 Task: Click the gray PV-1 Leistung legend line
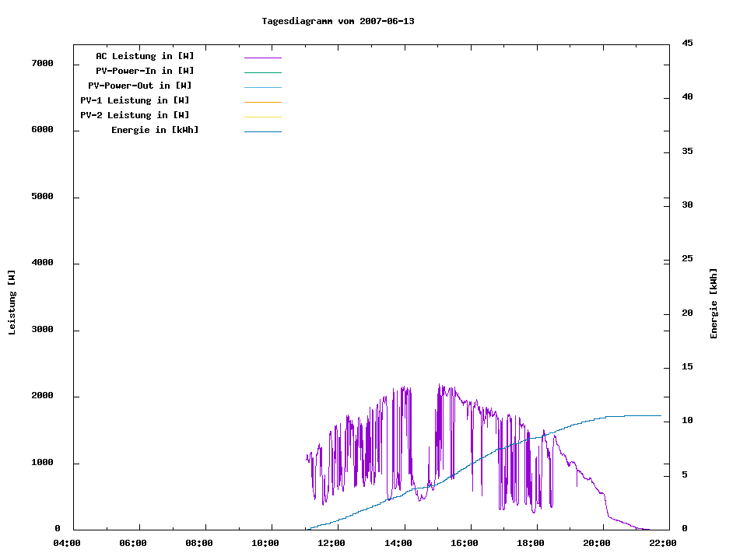(x=262, y=102)
